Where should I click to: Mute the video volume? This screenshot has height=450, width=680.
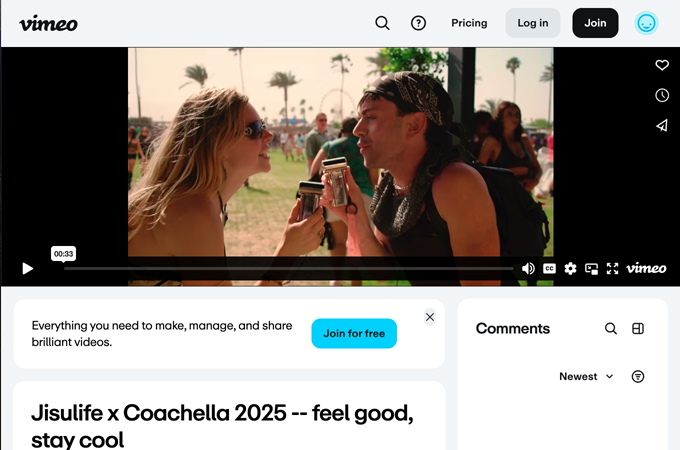528,268
